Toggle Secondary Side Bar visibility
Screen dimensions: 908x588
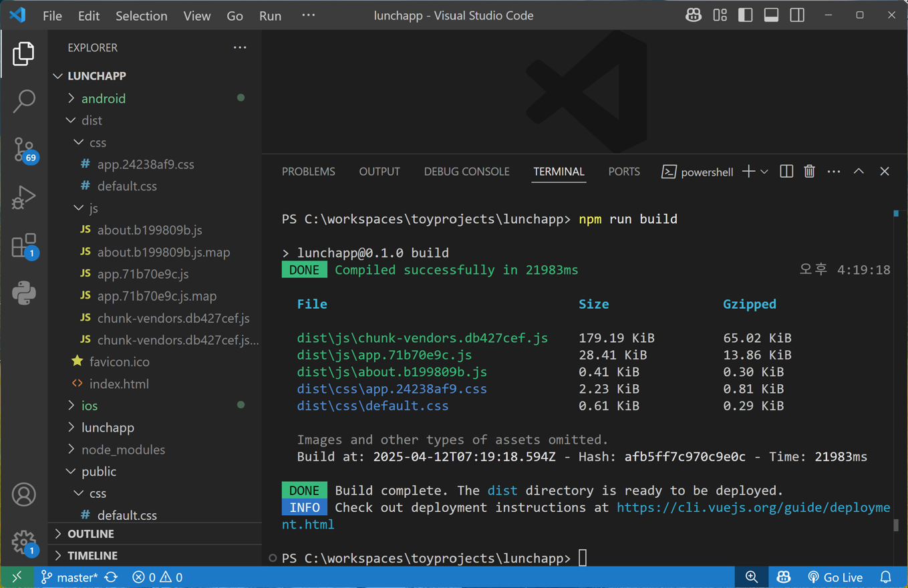click(x=797, y=15)
